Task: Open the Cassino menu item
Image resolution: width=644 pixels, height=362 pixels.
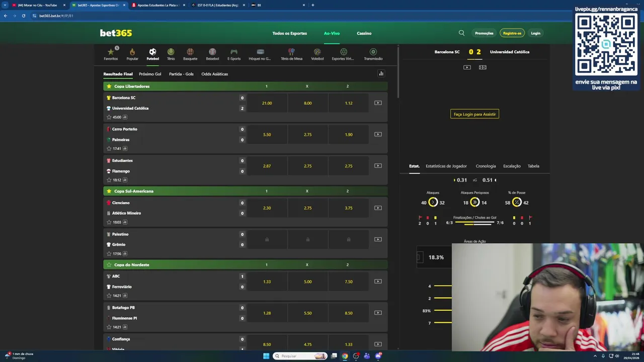Action: click(364, 33)
